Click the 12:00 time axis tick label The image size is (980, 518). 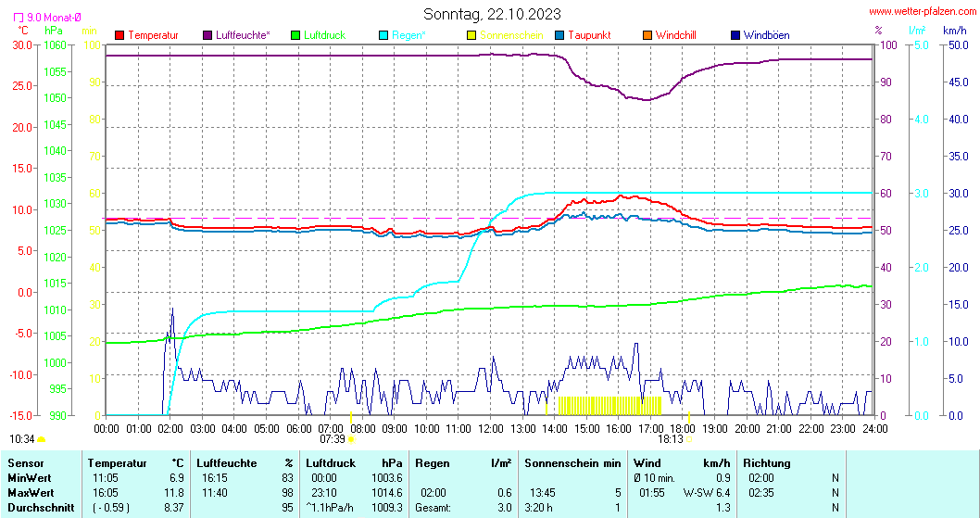(x=491, y=428)
